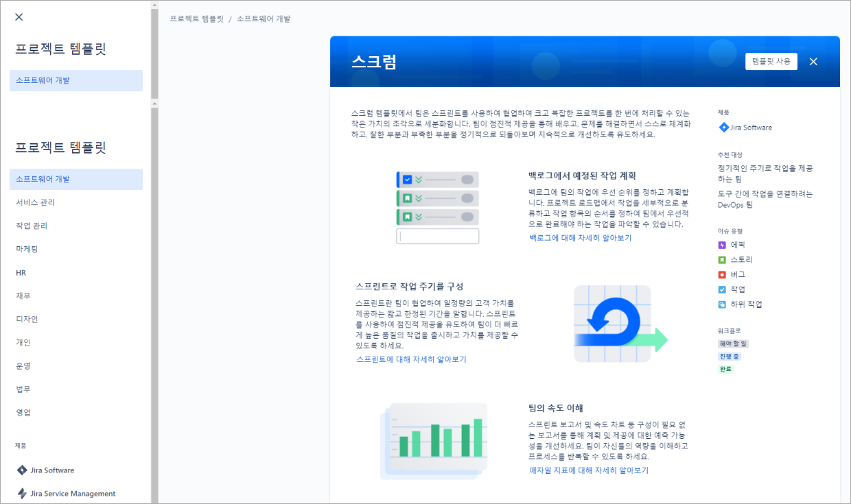851x504 pixels.
Task: Click the 소프트웨어 개발 breadcrumb
Action: tap(264, 19)
